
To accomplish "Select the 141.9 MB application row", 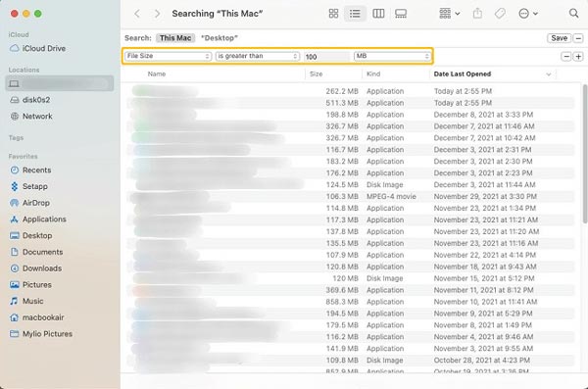I will click(350, 349).
